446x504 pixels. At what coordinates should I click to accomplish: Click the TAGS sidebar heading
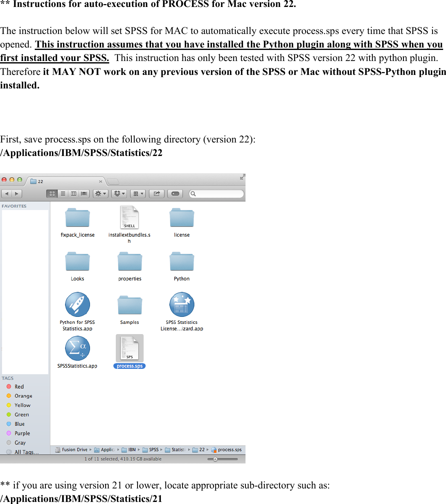pyautogui.click(x=7, y=378)
